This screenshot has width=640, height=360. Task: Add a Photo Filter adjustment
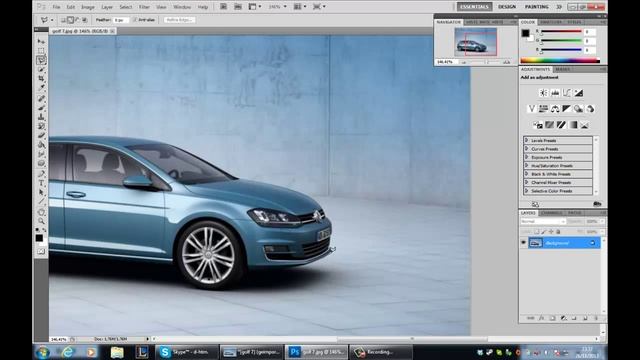[x=578, y=109]
